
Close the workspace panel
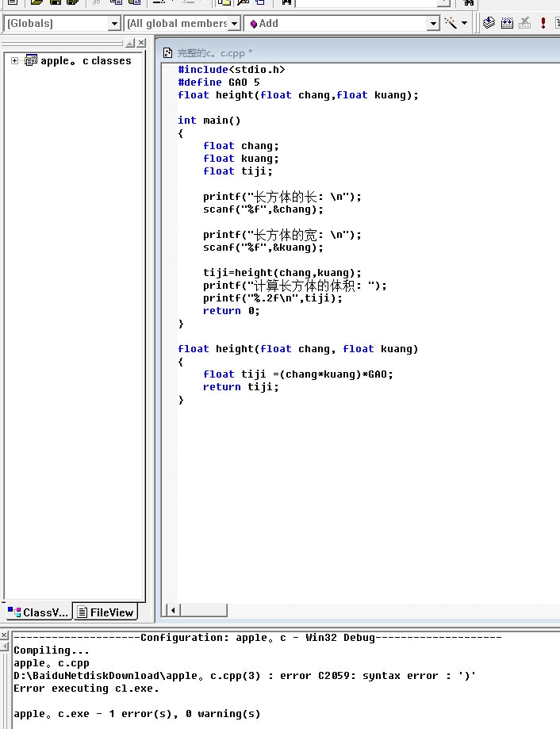[141, 44]
